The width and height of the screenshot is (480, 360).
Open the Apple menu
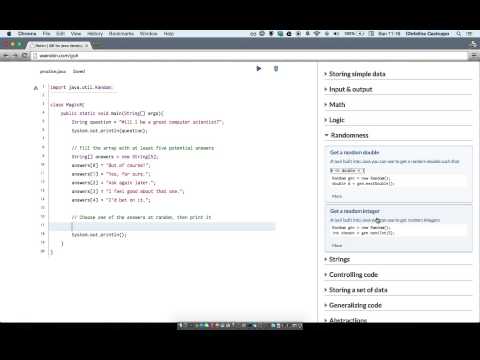9,34
